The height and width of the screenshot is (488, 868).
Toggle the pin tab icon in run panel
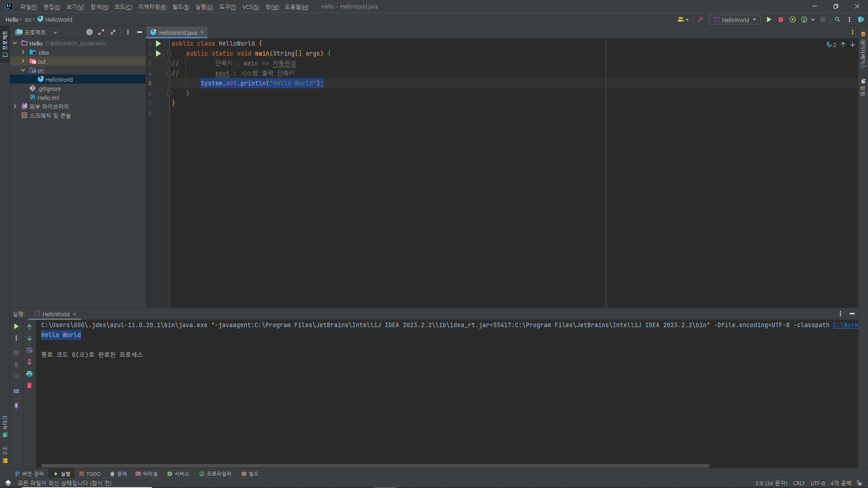16,406
